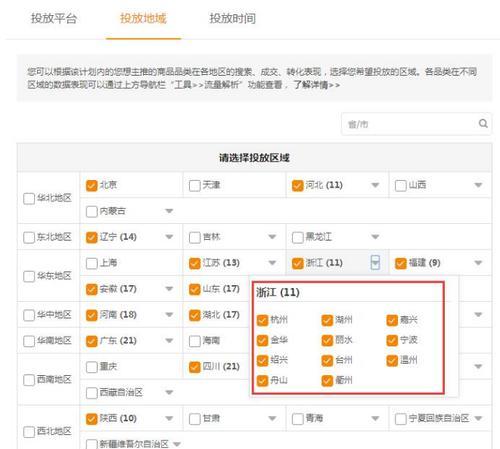This screenshot has width=500, height=449.
Task: Uncheck 丽水 in the 浙江 popup
Action: pos(327,340)
